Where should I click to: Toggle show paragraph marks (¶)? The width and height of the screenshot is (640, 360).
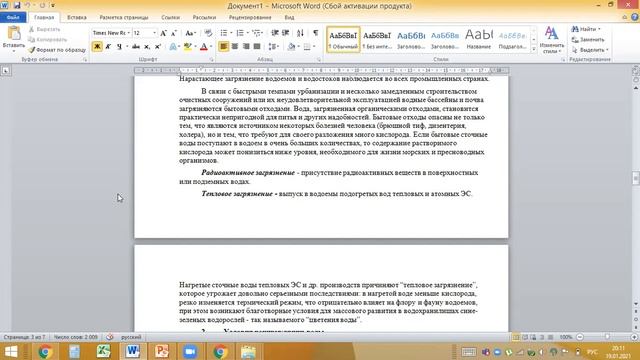316,33
